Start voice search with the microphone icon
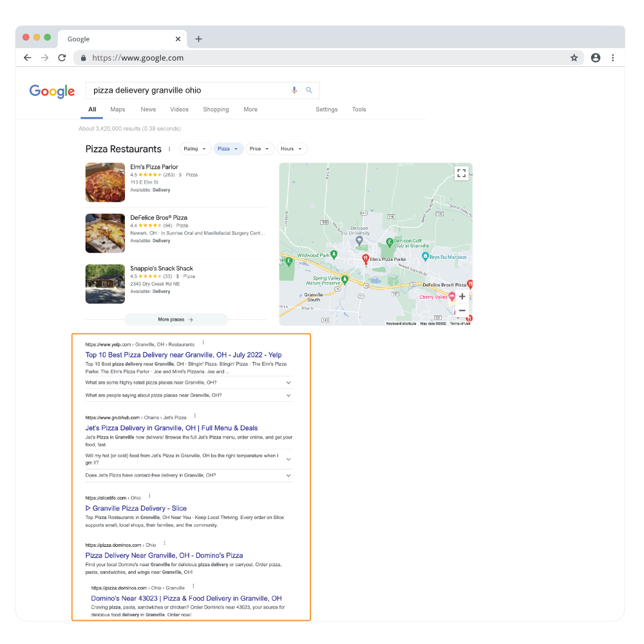644x644 pixels. click(x=294, y=90)
